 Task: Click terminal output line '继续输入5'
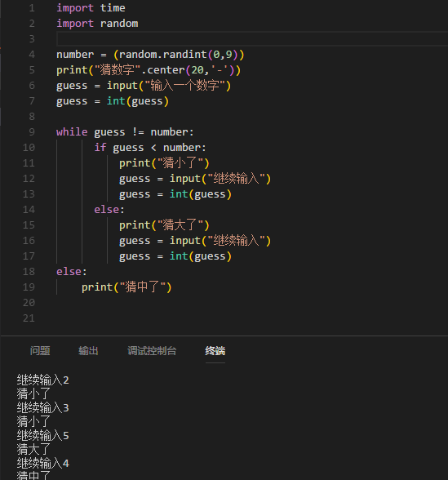[42, 436]
